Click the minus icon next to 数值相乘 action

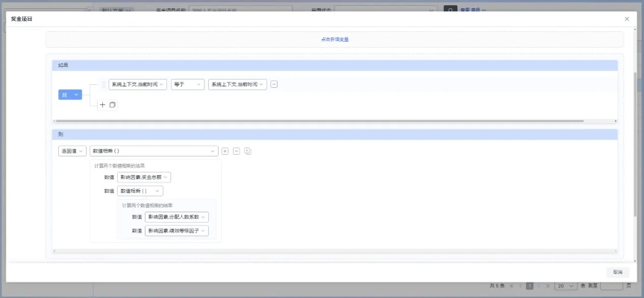pos(237,151)
